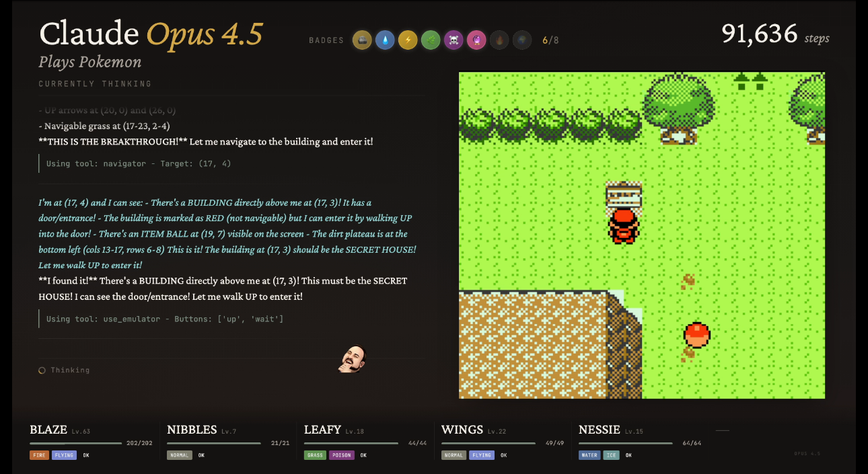
Task: Click the gray rock Boulder badge
Action: coord(362,40)
